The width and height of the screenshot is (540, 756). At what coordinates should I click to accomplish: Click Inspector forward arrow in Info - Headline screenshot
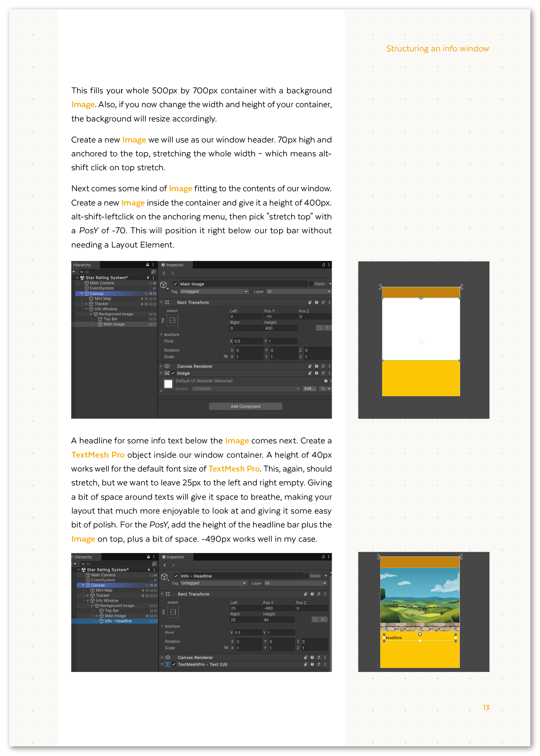(x=173, y=565)
